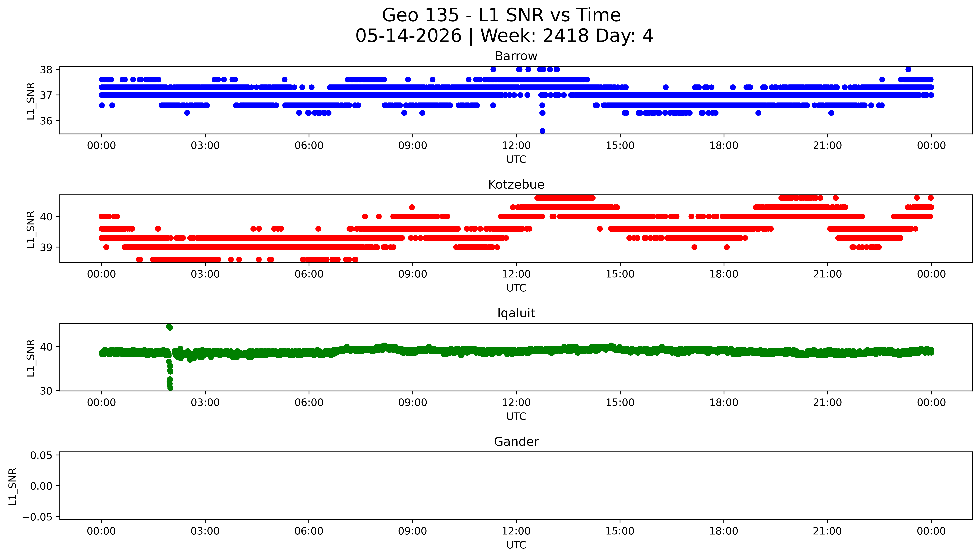Click the 03:00 tick label under Kotzebue plot
The width and height of the screenshot is (980, 558).
point(205,274)
